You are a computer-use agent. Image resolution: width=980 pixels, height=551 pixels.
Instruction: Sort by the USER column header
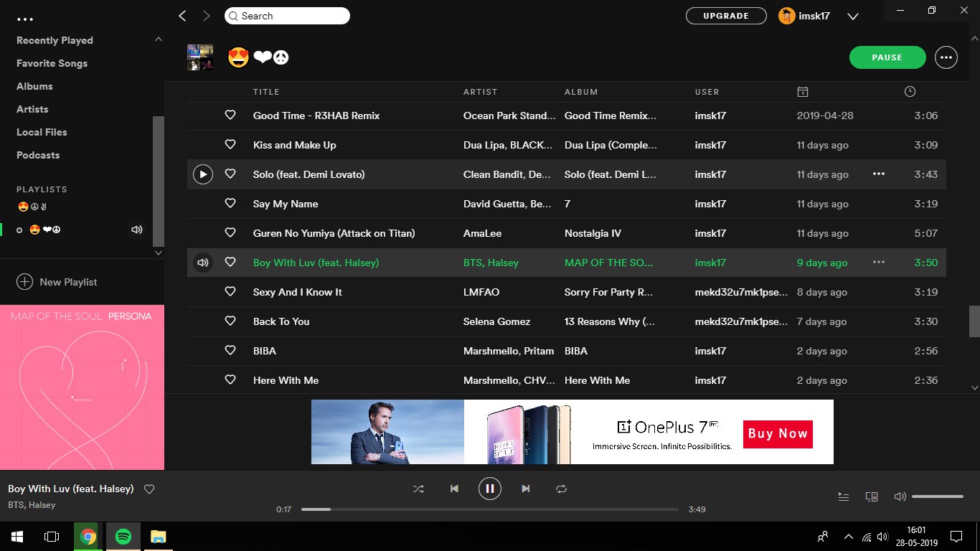point(707,92)
